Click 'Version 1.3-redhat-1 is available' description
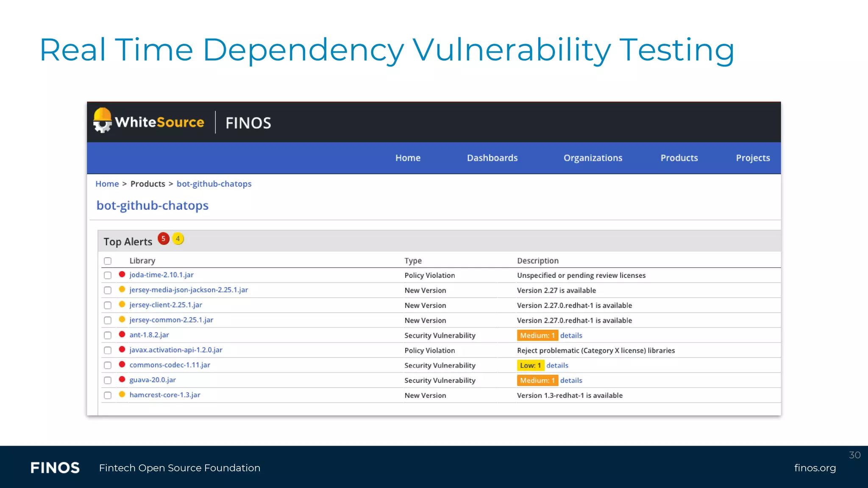 click(570, 395)
